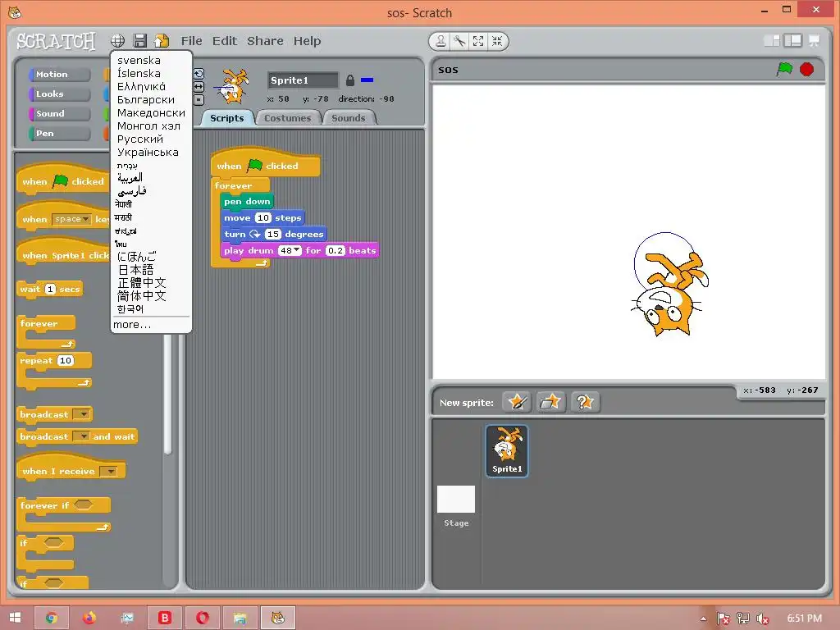Open Windows Start button
Image resolution: width=840 pixels, height=630 pixels.
[15, 618]
